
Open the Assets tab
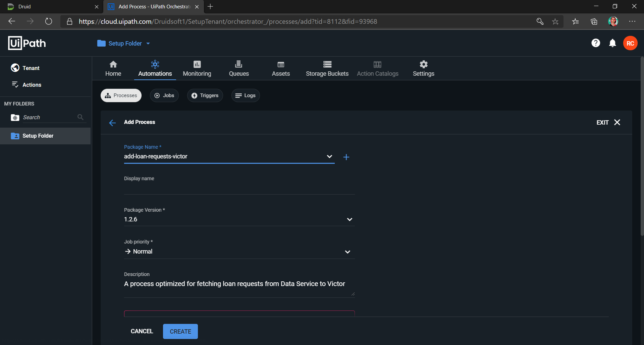[x=281, y=69]
